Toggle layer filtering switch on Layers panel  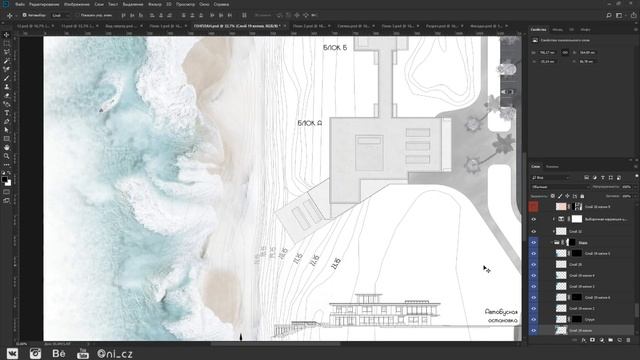(637, 176)
